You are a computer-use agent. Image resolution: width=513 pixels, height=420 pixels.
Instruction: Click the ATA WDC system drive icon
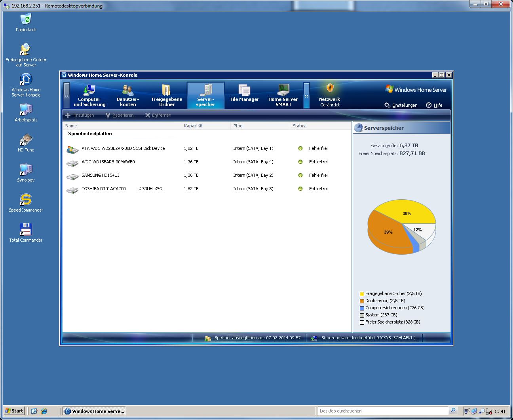click(x=72, y=149)
